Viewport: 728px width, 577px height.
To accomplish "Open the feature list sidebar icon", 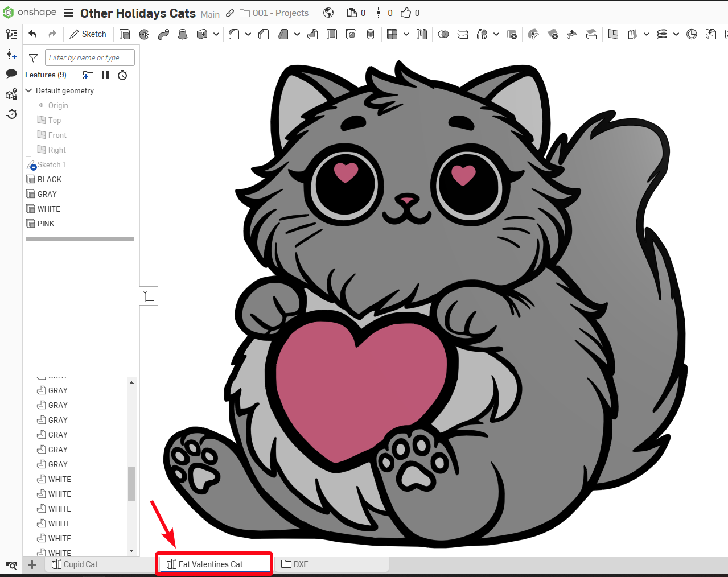I will (x=11, y=34).
